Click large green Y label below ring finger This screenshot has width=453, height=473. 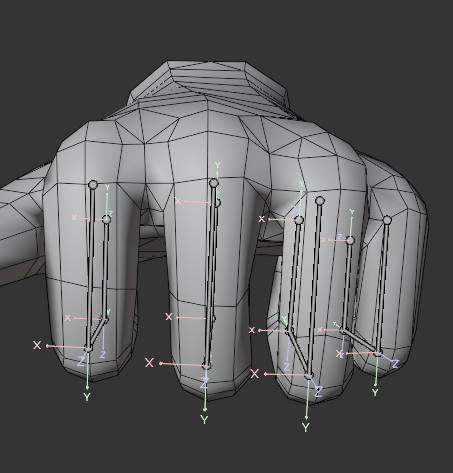(x=306, y=427)
